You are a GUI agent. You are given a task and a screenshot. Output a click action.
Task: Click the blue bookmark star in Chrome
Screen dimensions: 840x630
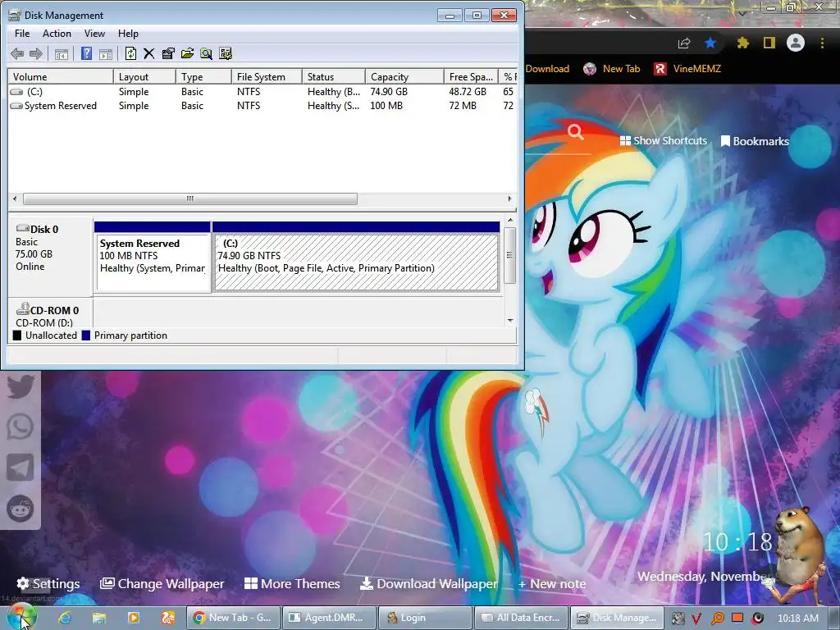[x=710, y=43]
